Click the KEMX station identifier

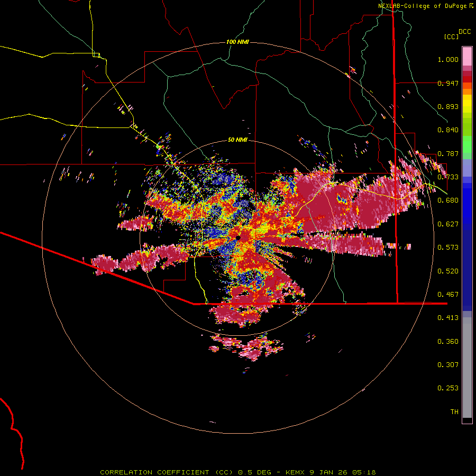click(296, 472)
